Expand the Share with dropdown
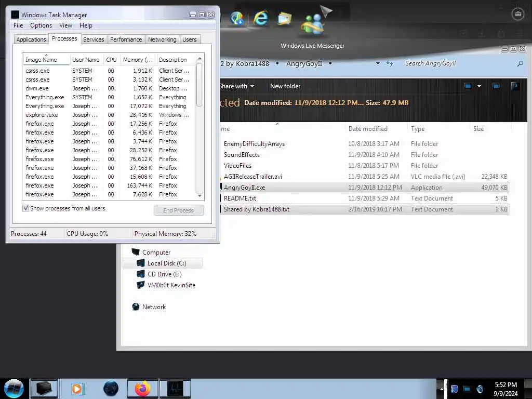 point(252,86)
